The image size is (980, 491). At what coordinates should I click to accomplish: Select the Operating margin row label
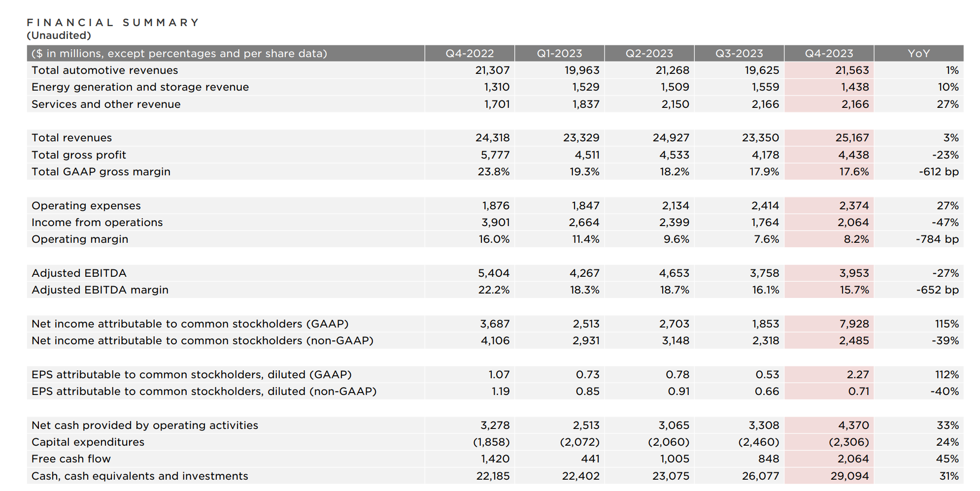coord(80,239)
